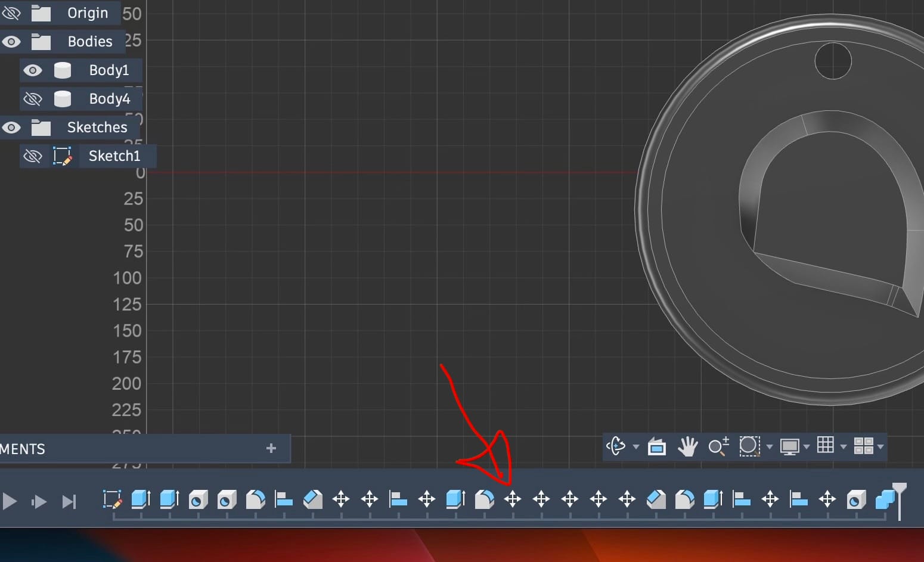Image resolution: width=924 pixels, height=562 pixels.
Task: Open the Viewports dropdown arrow
Action: pos(880,446)
